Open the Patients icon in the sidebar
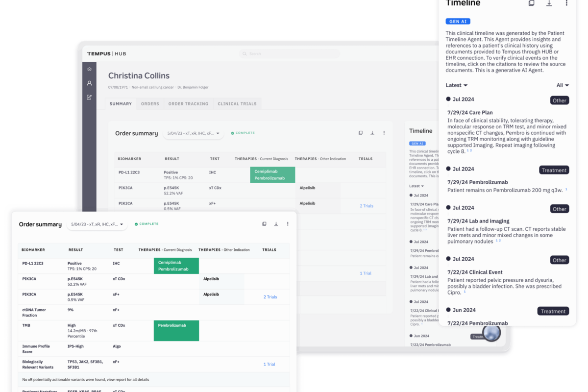Screen dimensions: 588x392 (x=89, y=83)
